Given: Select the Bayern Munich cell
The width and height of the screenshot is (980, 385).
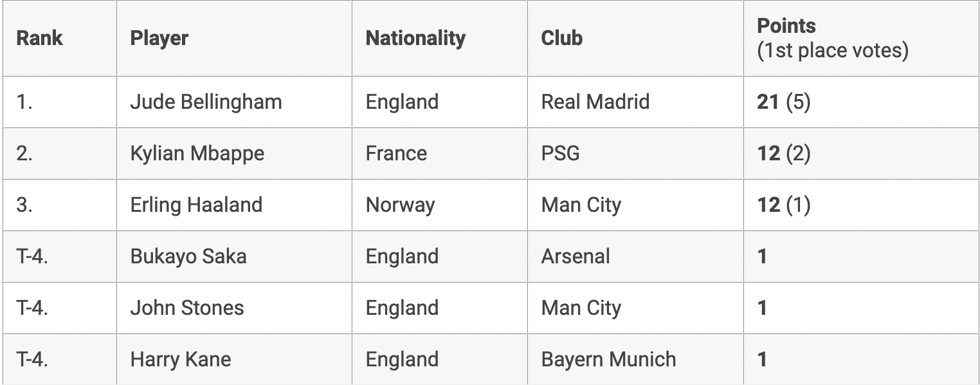Looking at the screenshot, I should tap(608, 359).
